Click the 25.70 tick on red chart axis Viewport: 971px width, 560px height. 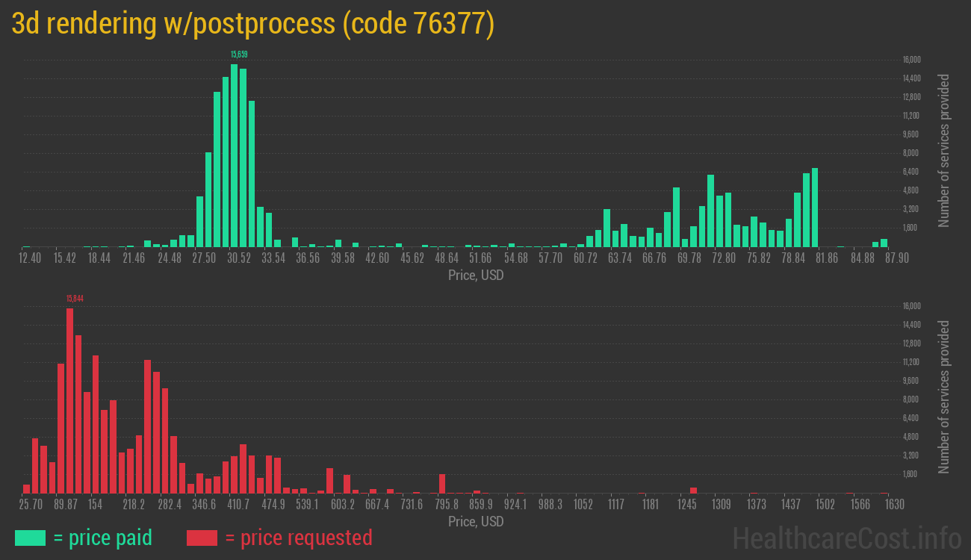coord(31,504)
